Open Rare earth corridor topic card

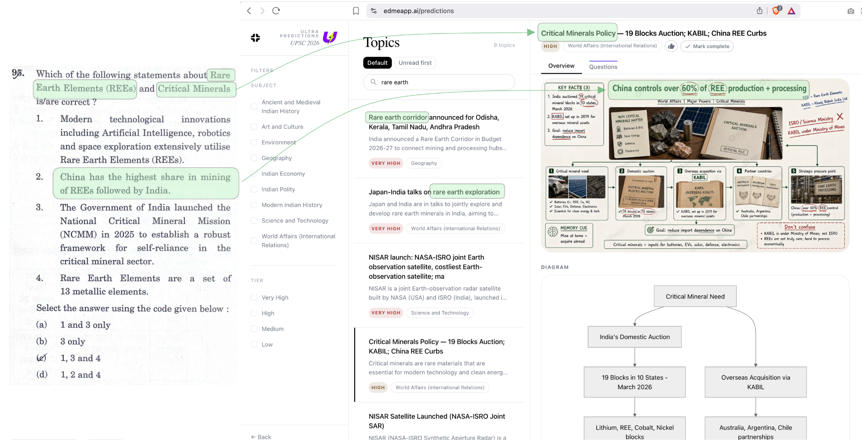(x=439, y=140)
